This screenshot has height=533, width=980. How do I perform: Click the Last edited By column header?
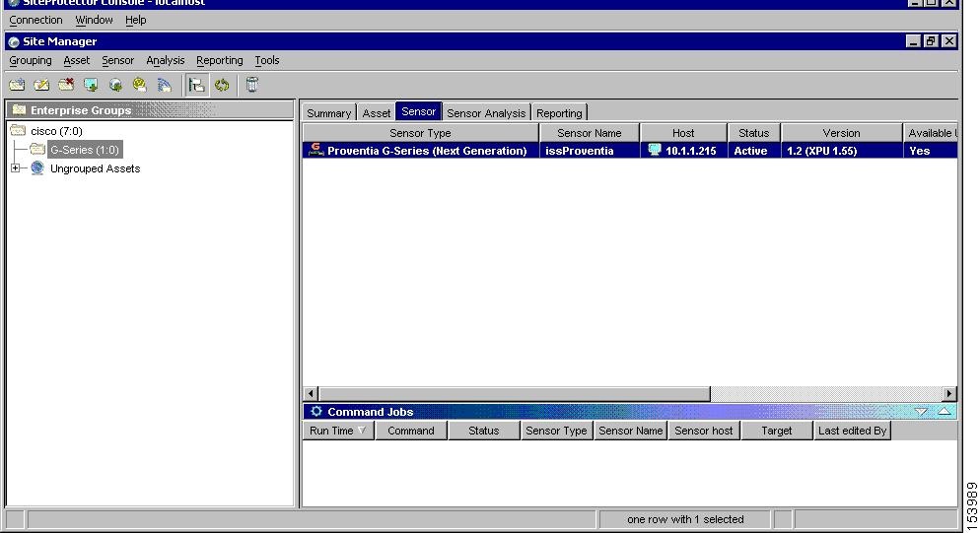(x=853, y=431)
